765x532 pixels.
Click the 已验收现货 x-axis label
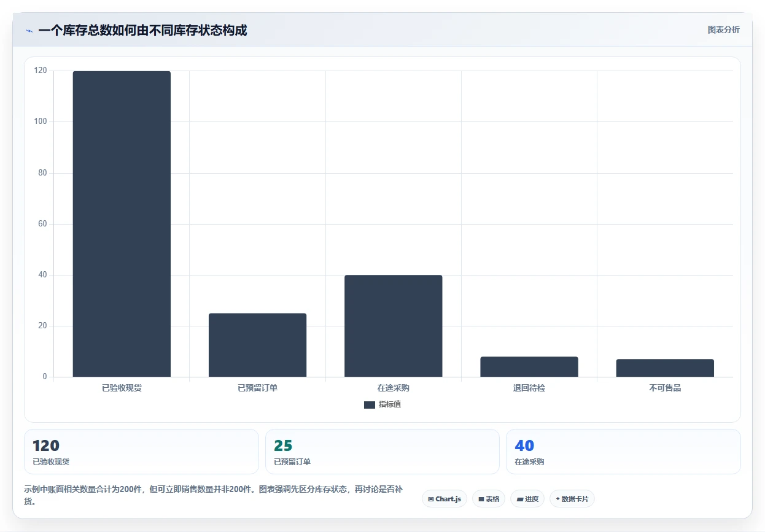pyautogui.click(x=122, y=388)
